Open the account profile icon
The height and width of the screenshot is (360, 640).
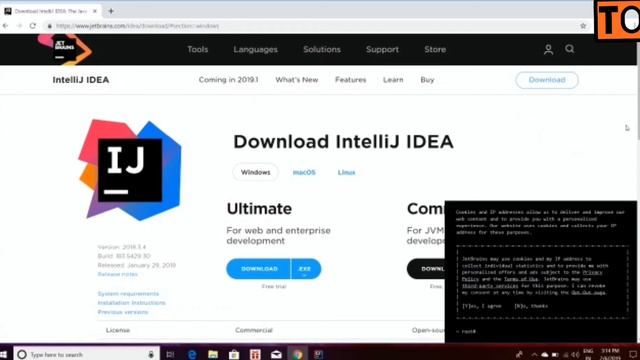[548, 49]
